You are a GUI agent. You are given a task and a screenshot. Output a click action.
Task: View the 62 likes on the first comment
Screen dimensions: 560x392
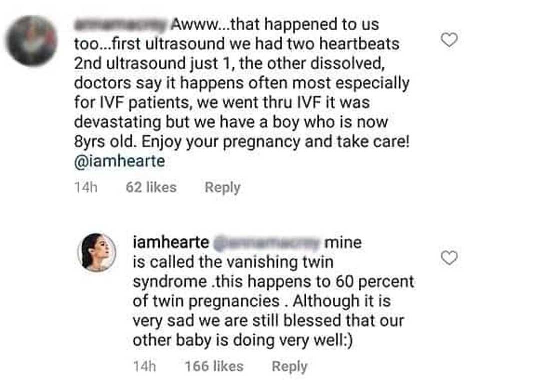[x=151, y=188]
